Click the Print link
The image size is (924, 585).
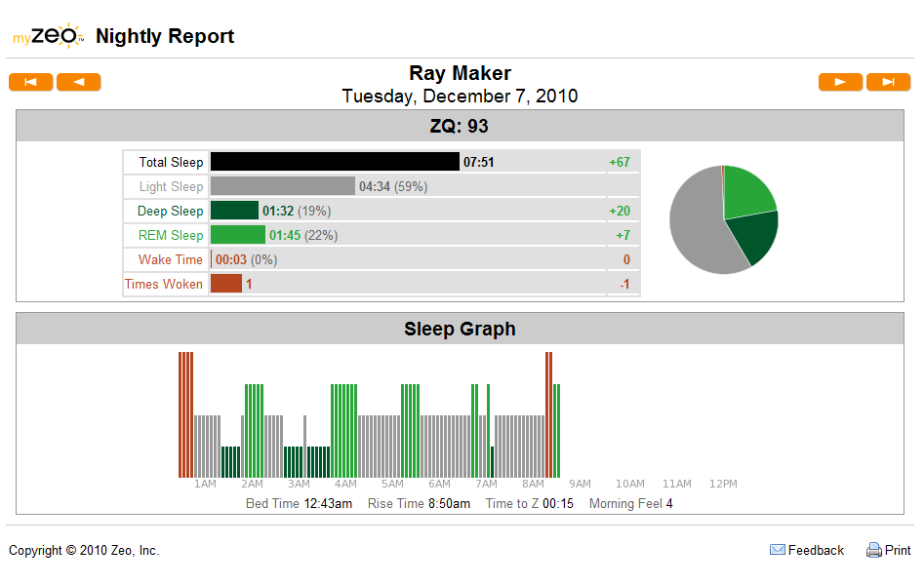coord(898,550)
